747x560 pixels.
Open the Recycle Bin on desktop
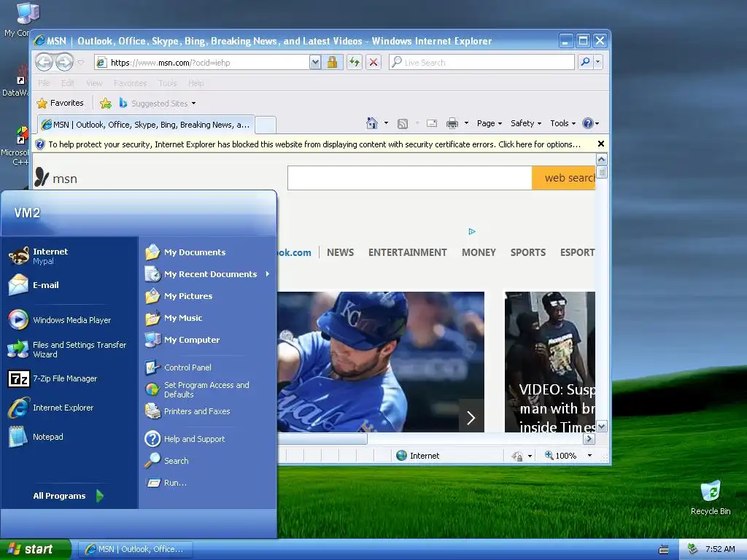pos(711,497)
